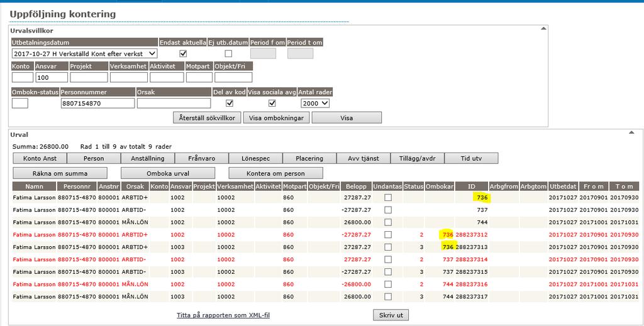
Task: Focus the Aktivitet filter input field
Action: point(167,77)
